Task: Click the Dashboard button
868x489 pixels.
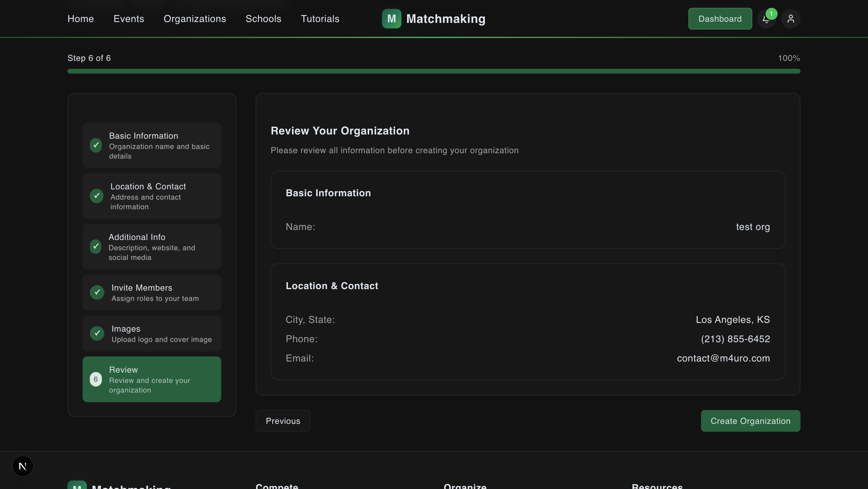Action: coord(720,19)
